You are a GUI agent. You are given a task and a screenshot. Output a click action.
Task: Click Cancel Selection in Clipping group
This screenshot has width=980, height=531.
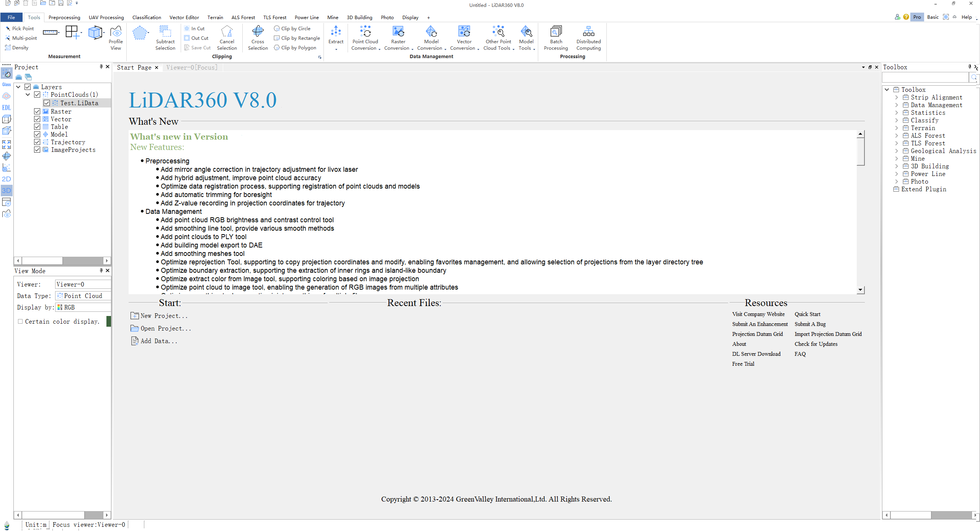(x=227, y=38)
